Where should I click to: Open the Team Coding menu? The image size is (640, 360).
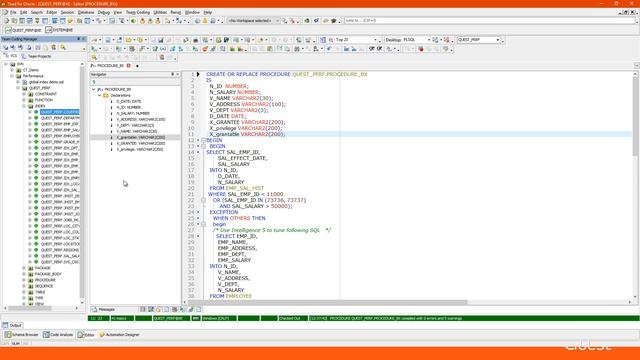138,13
